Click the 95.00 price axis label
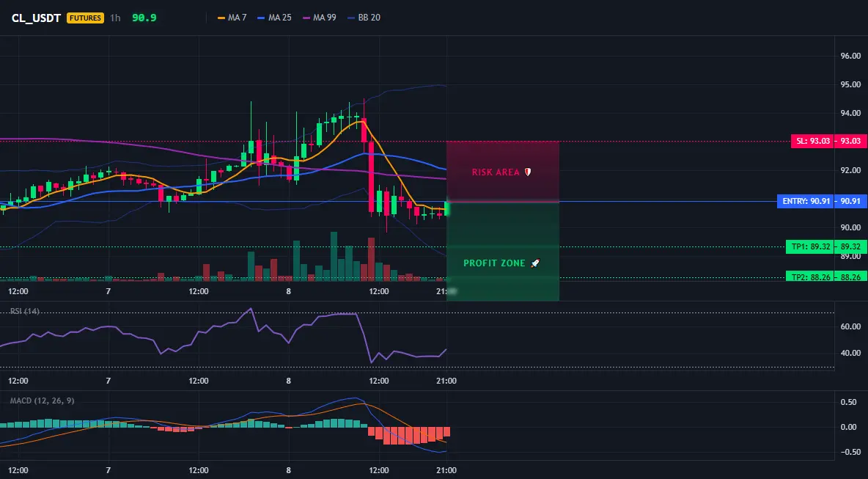 pos(851,85)
